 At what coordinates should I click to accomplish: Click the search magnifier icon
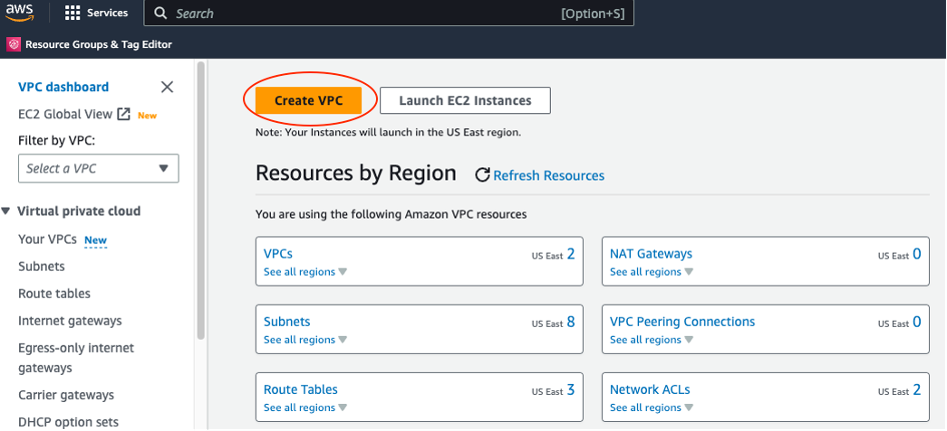coord(160,13)
